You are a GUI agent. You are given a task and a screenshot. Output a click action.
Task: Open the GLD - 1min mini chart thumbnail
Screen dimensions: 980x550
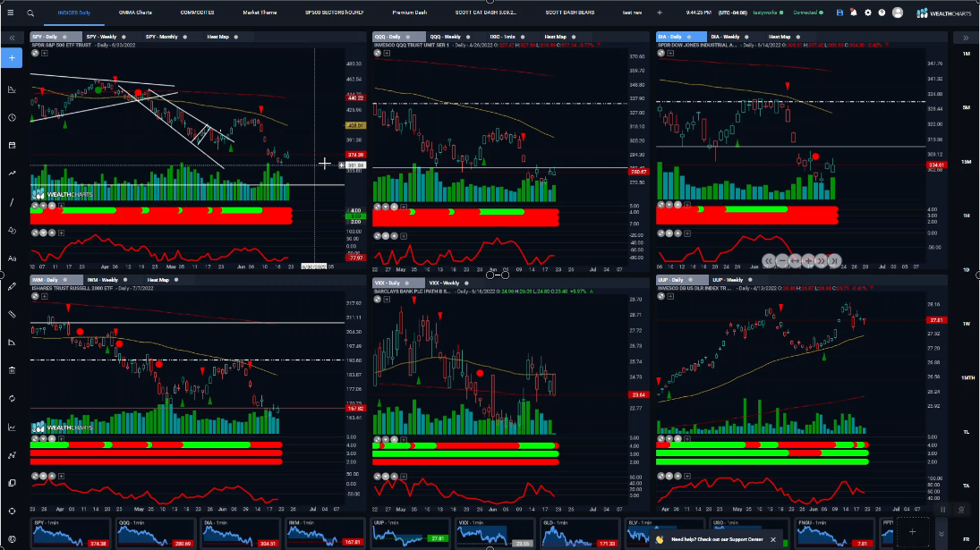click(x=579, y=532)
